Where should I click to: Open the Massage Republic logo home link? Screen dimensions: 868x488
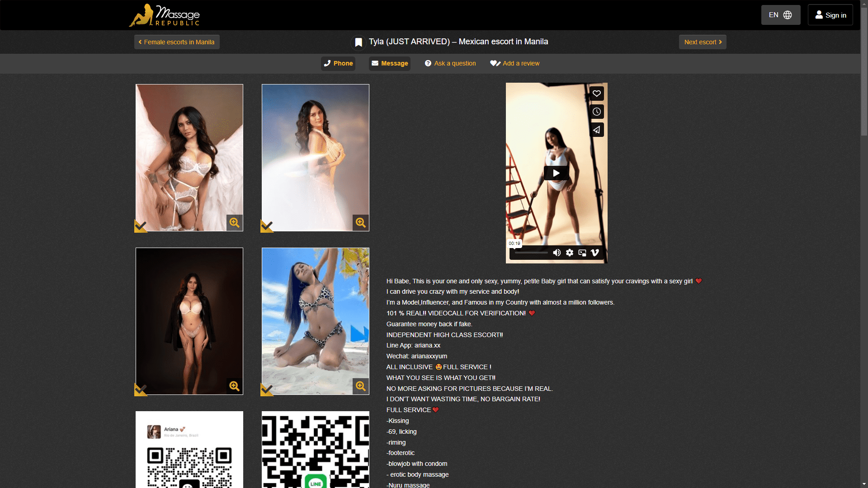pos(164,15)
